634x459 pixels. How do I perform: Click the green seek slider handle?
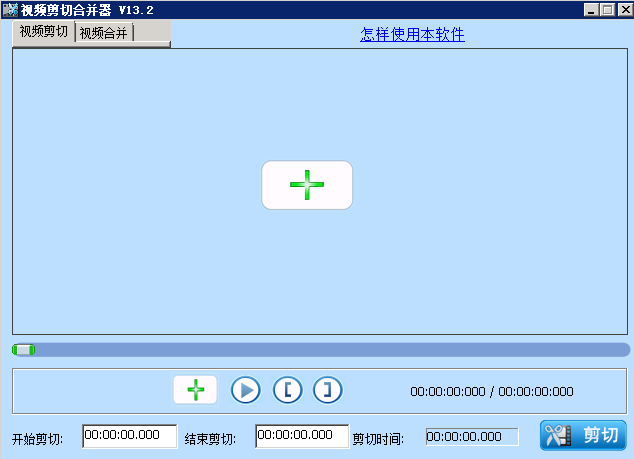[23, 349]
